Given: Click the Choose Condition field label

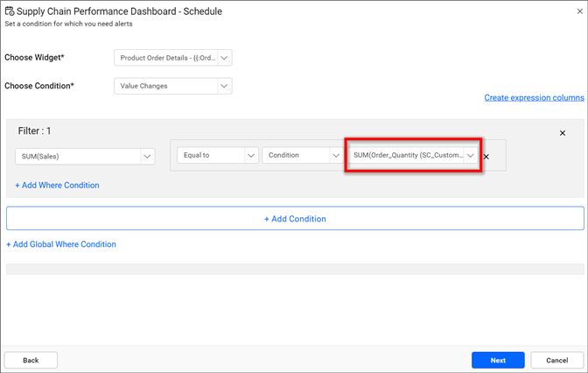Looking at the screenshot, I should (39, 86).
